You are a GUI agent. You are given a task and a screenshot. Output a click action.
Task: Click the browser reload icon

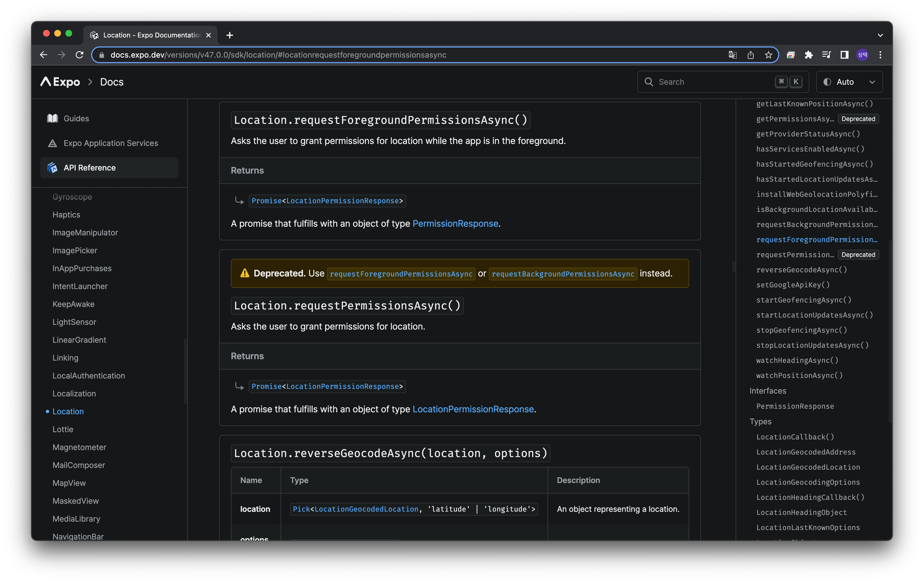coord(79,55)
